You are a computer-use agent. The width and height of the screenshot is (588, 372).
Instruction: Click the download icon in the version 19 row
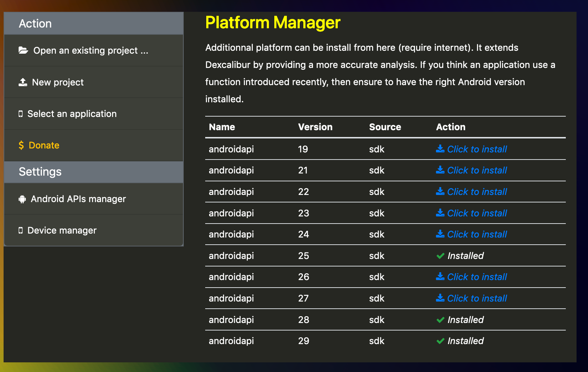pos(440,149)
